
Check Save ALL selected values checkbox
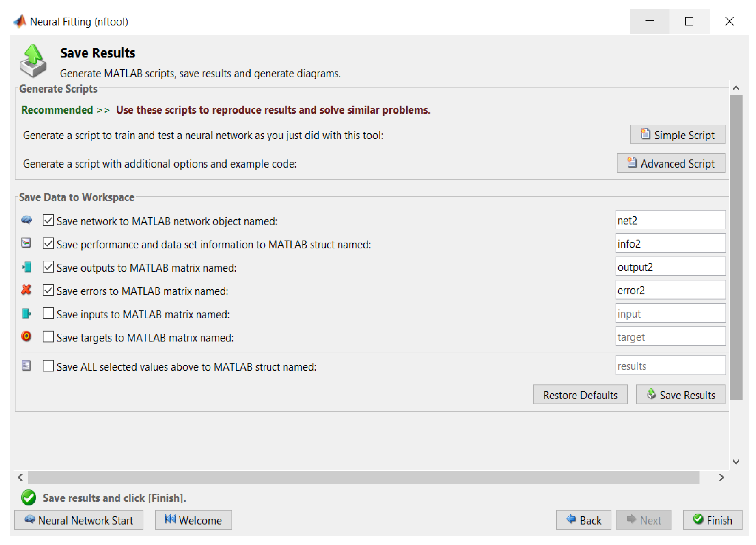[48, 366]
